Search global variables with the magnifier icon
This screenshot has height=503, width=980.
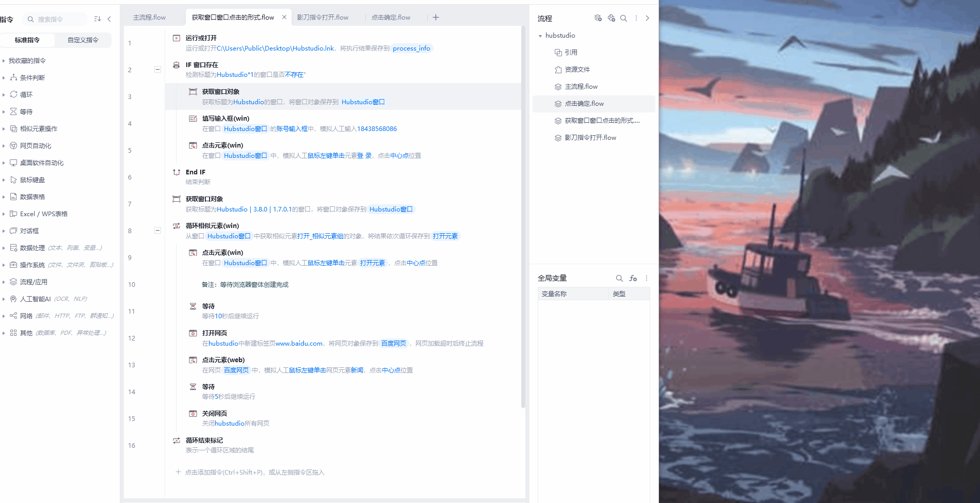(619, 278)
